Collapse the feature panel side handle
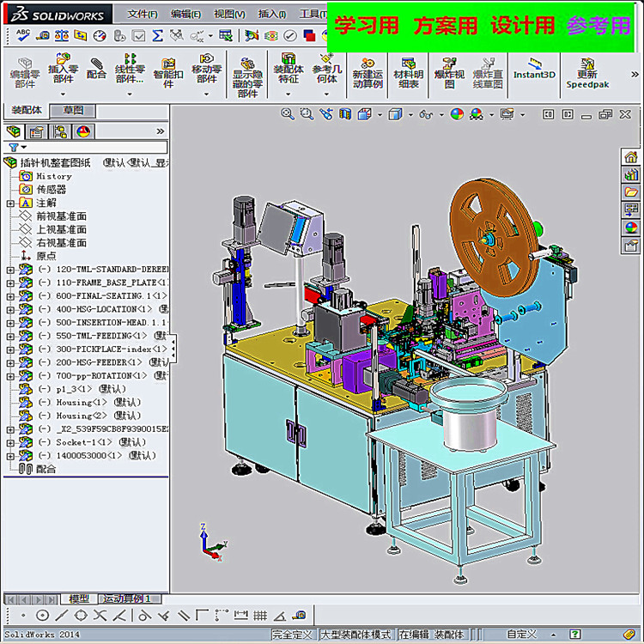The height and width of the screenshot is (644, 644). [173, 349]
